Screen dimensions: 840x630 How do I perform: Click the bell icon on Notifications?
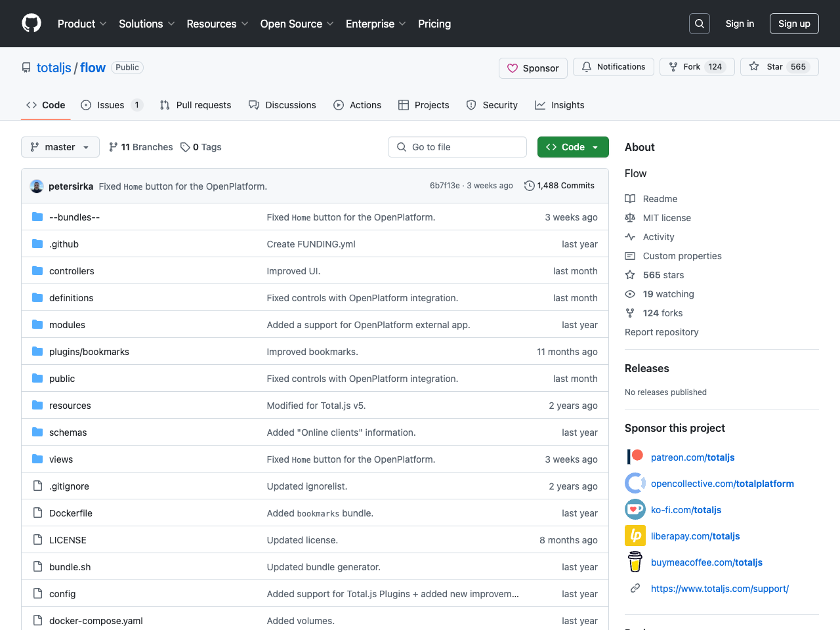(x=587, y=67)
